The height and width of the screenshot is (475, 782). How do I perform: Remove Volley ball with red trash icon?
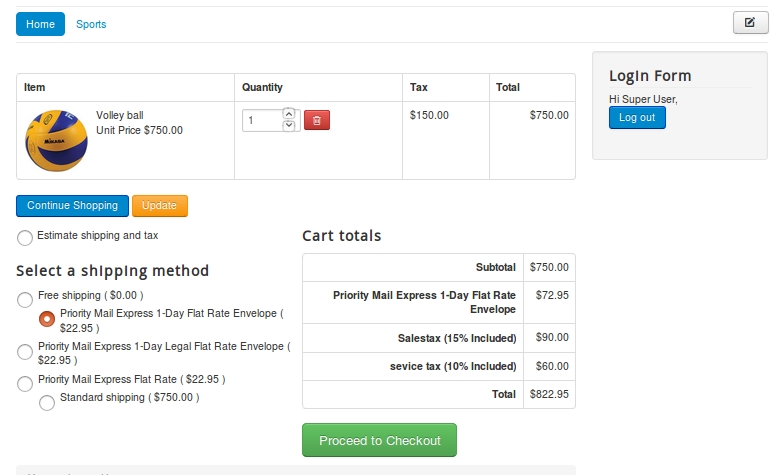[317, 120]
